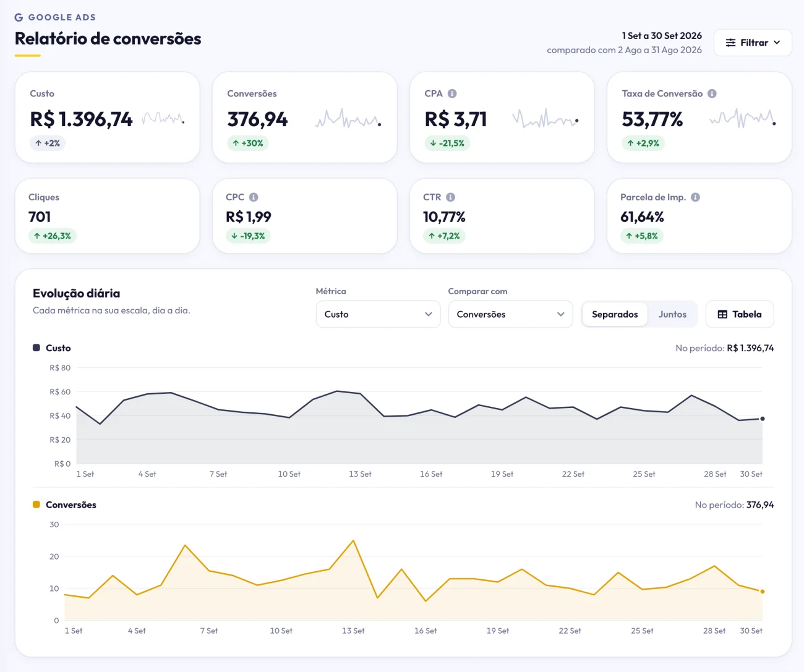Click the yellow Conversões legend swatch
The width and height of the screenshot is (804, 672).
pos(36,504)
